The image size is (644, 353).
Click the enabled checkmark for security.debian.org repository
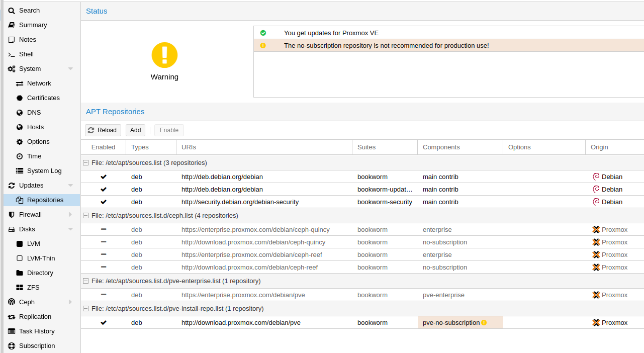click(103, 202)
